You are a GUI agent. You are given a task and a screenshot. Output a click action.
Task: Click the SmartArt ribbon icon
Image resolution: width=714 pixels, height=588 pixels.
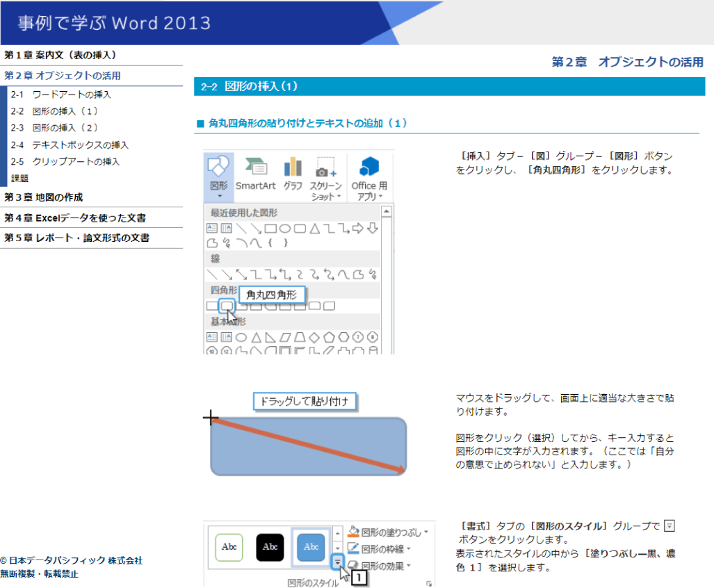pos(255,174)
